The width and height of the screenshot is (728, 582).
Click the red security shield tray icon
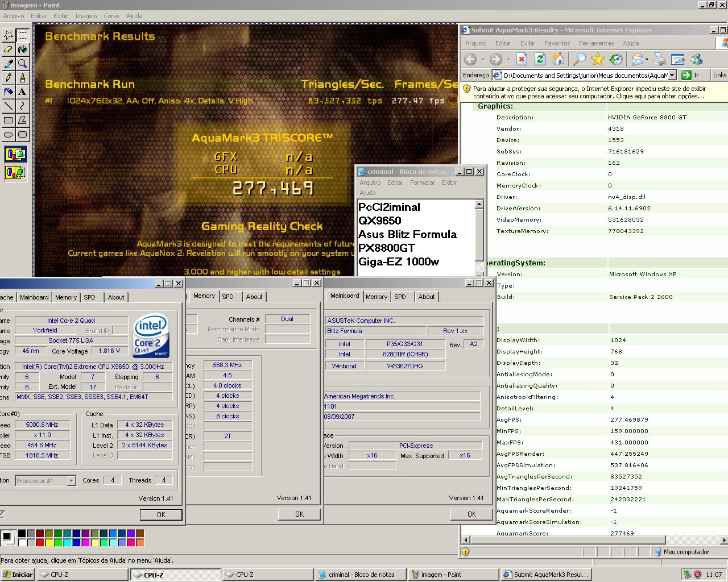(x=697, y=575)
